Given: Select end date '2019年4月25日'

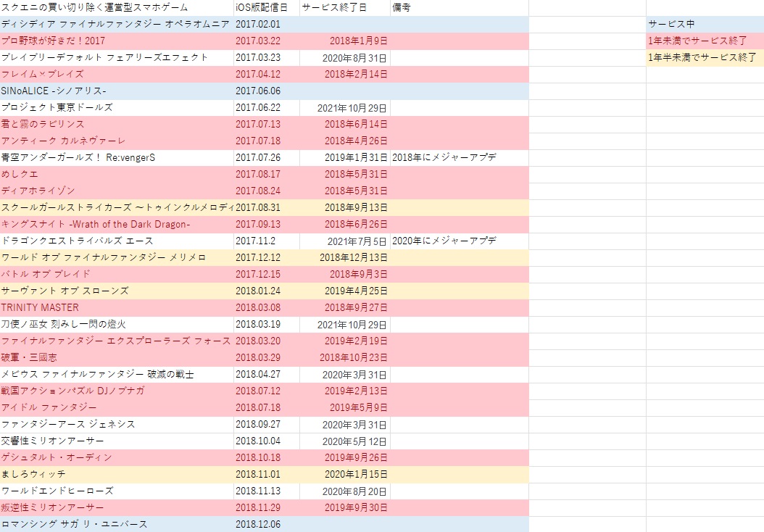Looking at the screenshot, I should [x=345, y=291].
